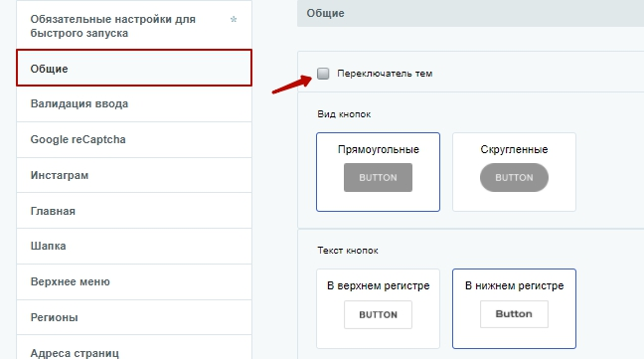Choose the Скругленные button style card
Screen dimensions: 644x359
click(514, 172)
